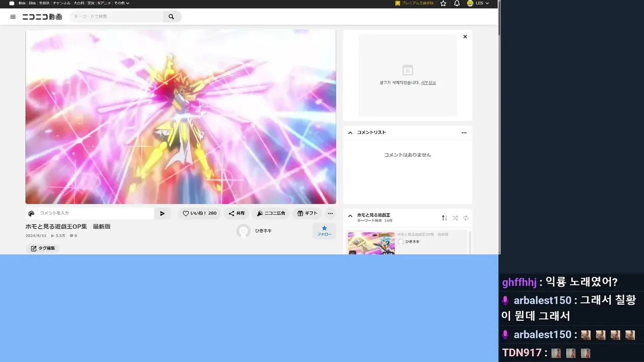The height and width of the screenshot is (362, 644).
Task: Open the playlist video thumbnail
Action: (371, 243)
